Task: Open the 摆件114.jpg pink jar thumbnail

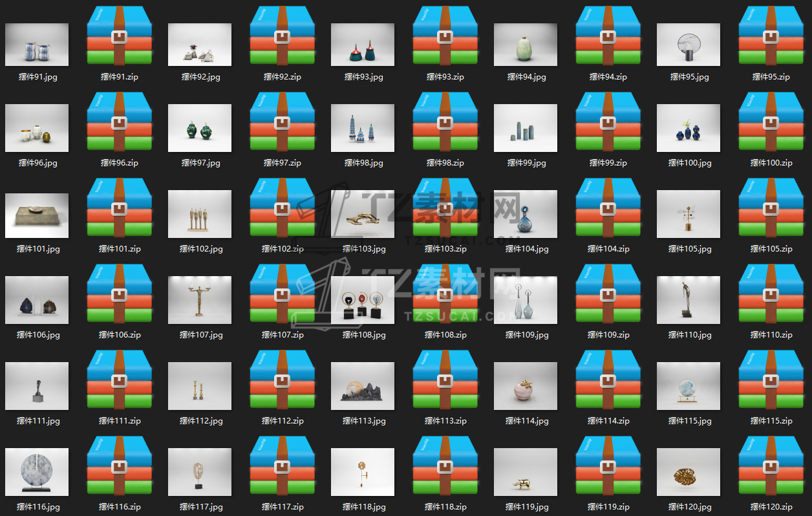Action: (x=526, y=386)
